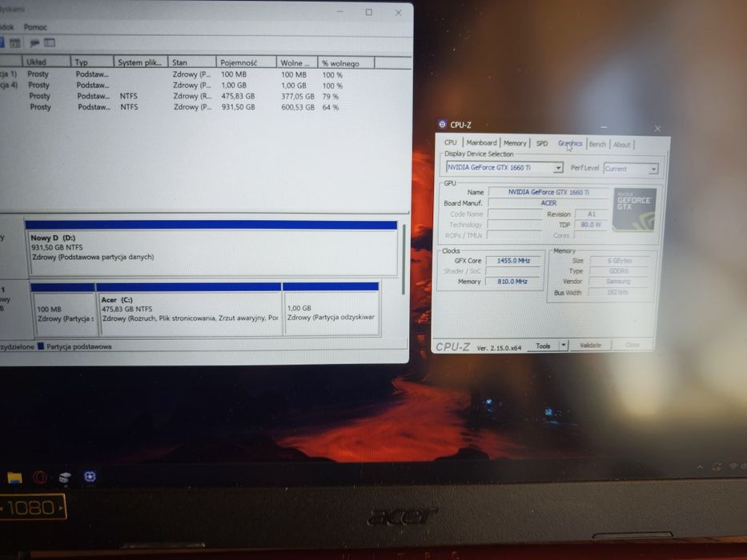Click the graduation-cap box taskbar icon
747x560 pixels.
65,477
